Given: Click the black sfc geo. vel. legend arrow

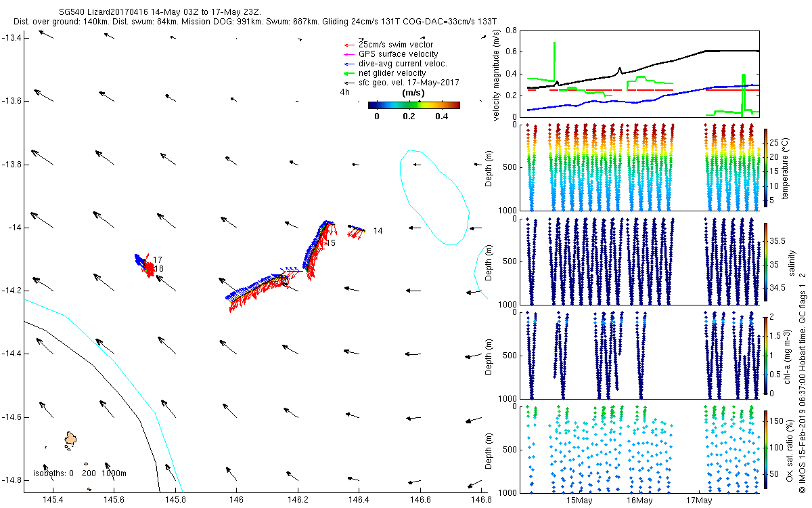Looking at the screenshot, I should coord(349,83).
